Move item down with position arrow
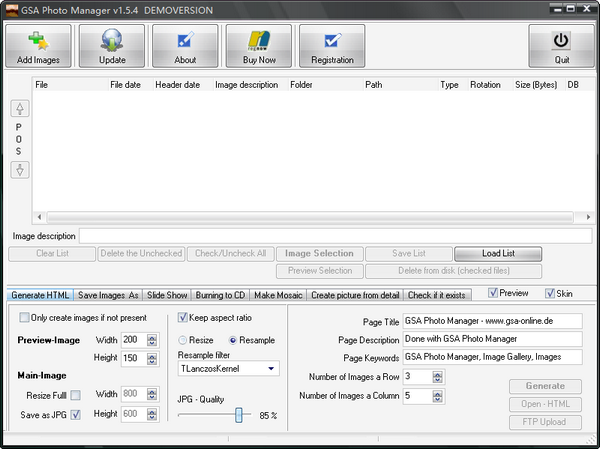The image size is (600, 449). tap(18, 170)
